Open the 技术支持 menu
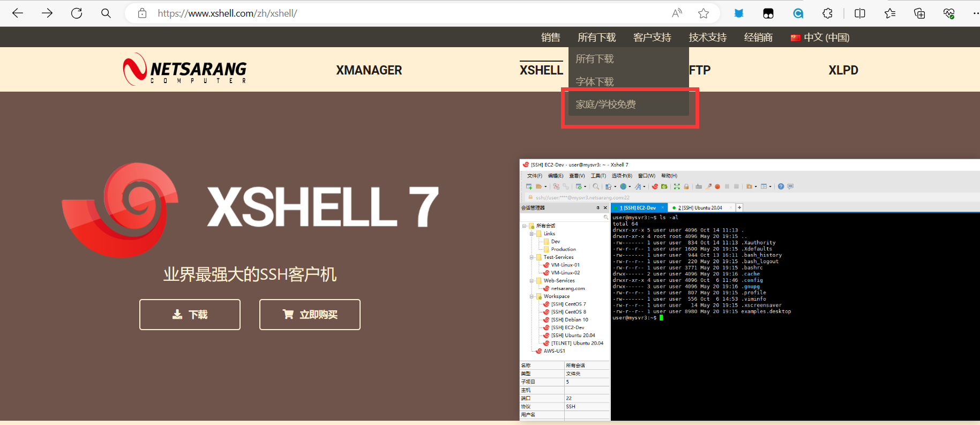The width and height of the screenshot is (980, 425). 707,37
